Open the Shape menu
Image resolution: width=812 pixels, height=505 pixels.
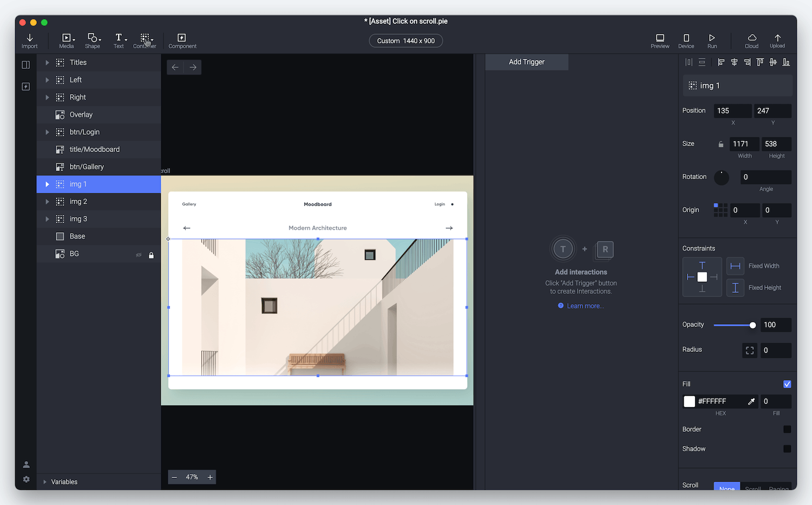coord(93,41)
